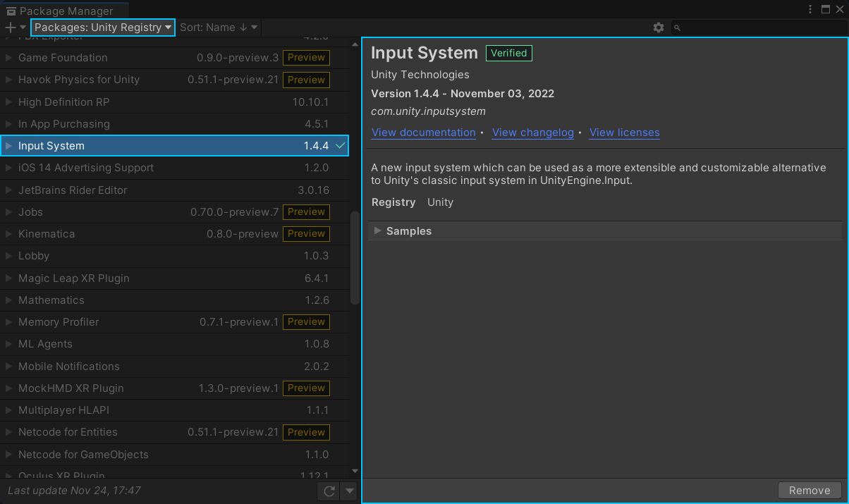Open the Sort: Name dropdown

coord(219,27)
